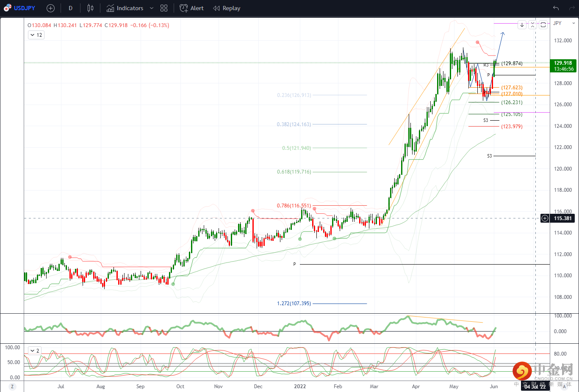This screenshot has height=392, width=579.
Task: Collapse the main chart pane
Action: click(532, 25)
